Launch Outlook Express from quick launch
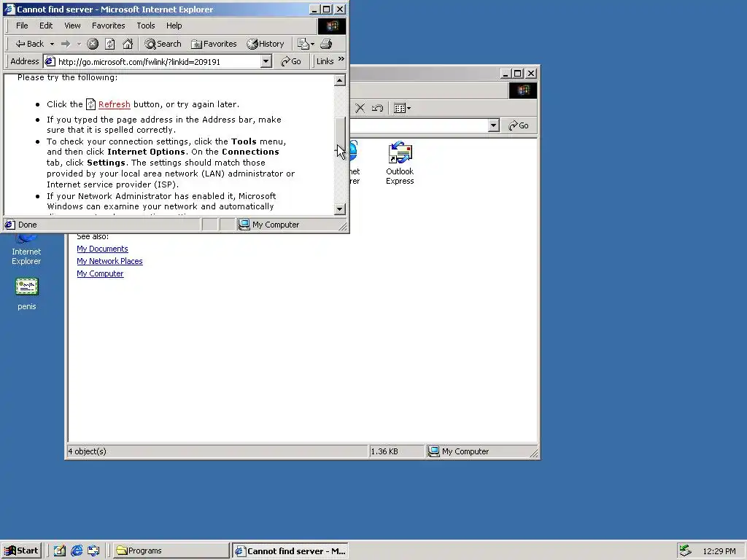Screen dimensions: 747x560 click(x=93, y=551)
